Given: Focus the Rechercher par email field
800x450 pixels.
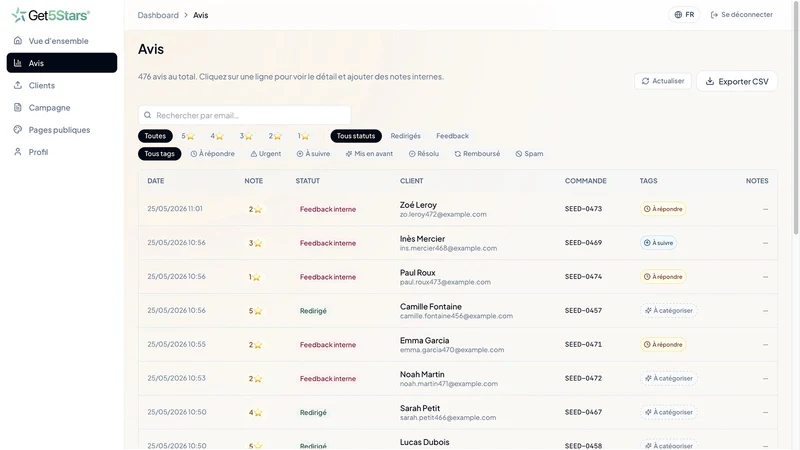Looking at the screenshot, I should coord(244,115).
